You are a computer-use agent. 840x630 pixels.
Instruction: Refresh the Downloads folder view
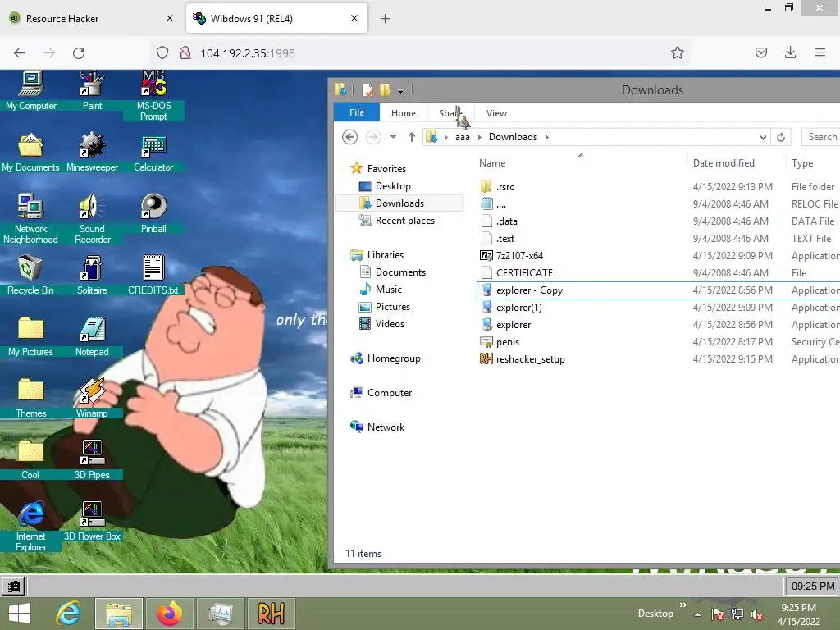781,137
